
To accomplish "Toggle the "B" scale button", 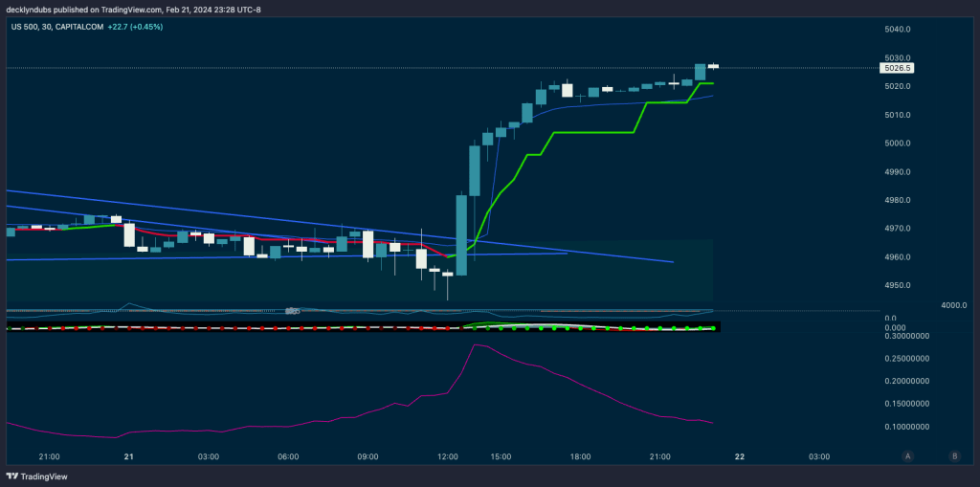I will pyautogui.click(x=954, y=456).
